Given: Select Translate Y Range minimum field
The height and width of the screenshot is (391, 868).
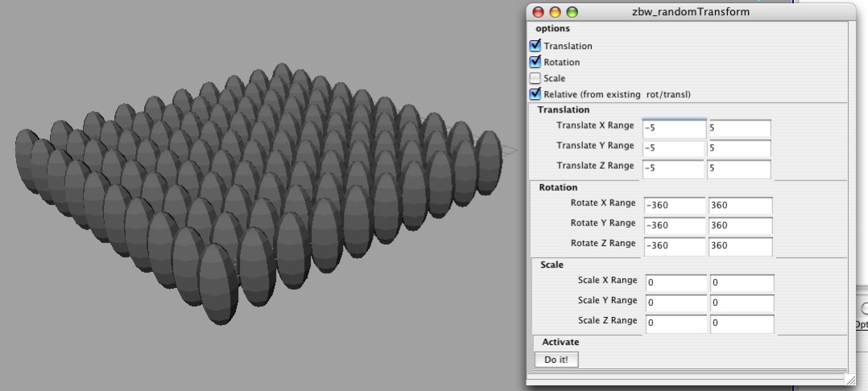Looking at the screenshot, I should pyautogui.click(x=674, y=148).
